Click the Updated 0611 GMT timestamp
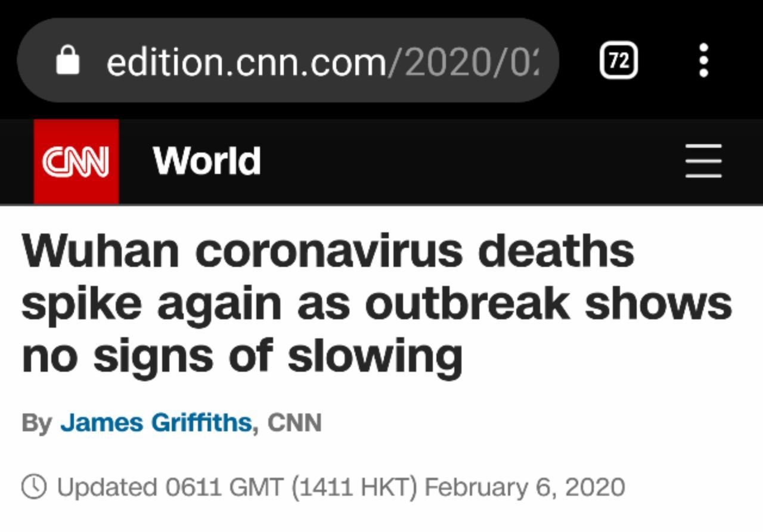763x532 pixels. 170,487
